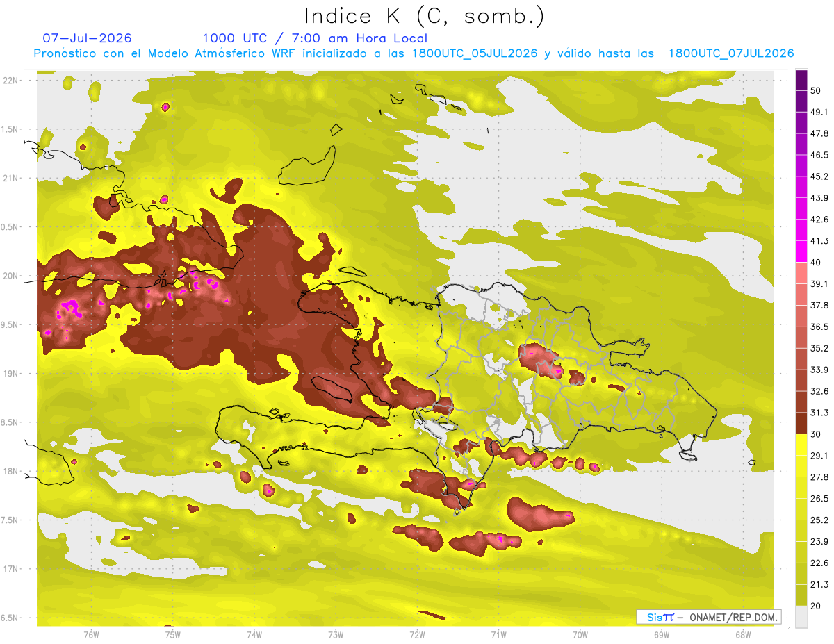Click the color scale value 50

(x=816, y=90)
